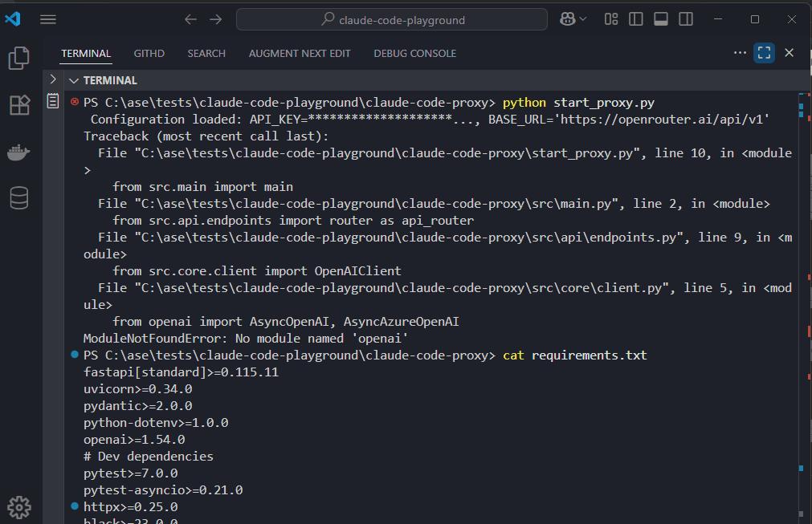
Task: Click the text 'python start_proxy.py'
Action: tap(578, 103)
